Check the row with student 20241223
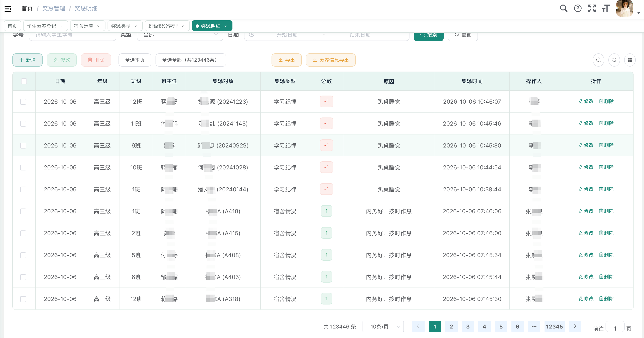644x338 pixels. [x=23, y=102]
